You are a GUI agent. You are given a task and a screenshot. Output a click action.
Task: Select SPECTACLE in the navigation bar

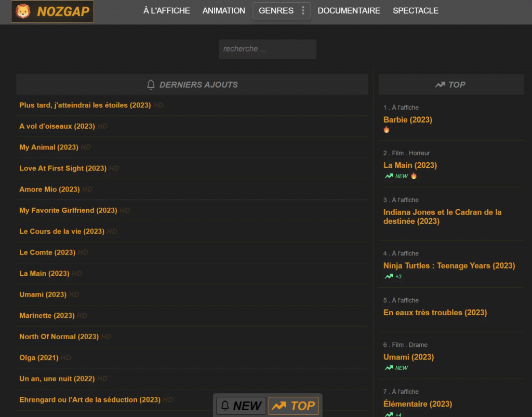[x=416, y=10]
